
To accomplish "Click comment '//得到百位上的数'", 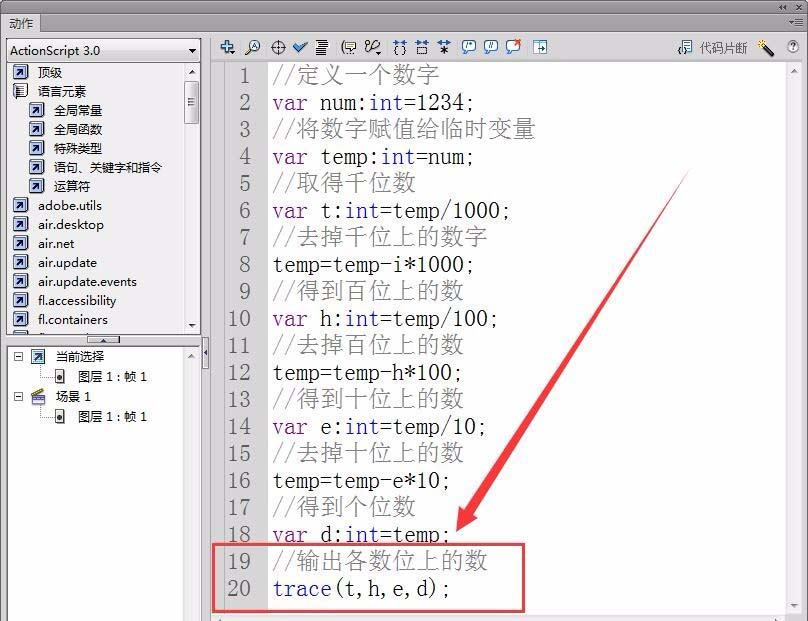I will coord(368,291).
